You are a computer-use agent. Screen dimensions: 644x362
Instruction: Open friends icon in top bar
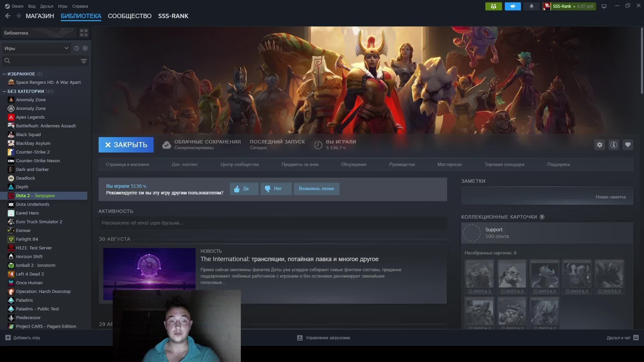pos(493,6)
